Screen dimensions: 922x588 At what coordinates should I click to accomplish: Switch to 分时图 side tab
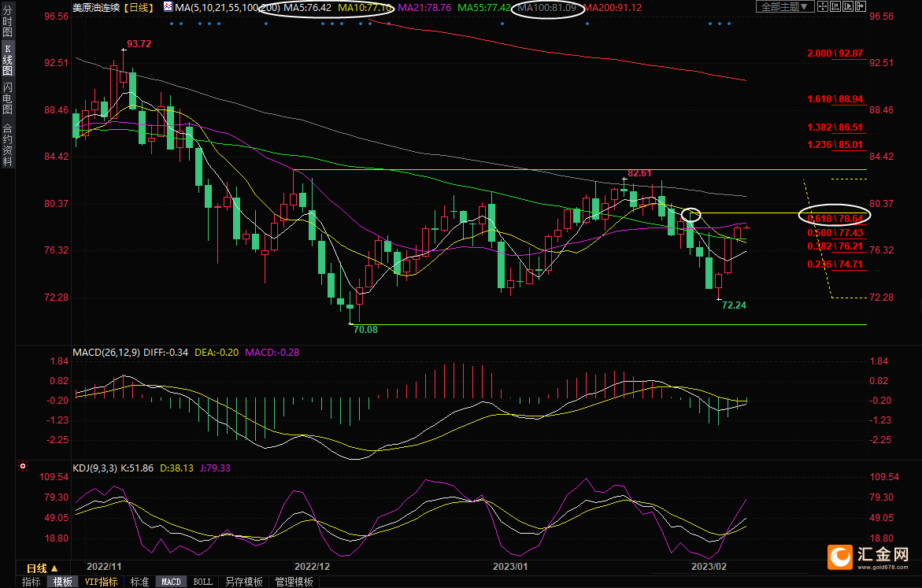(x=8, y=21)
